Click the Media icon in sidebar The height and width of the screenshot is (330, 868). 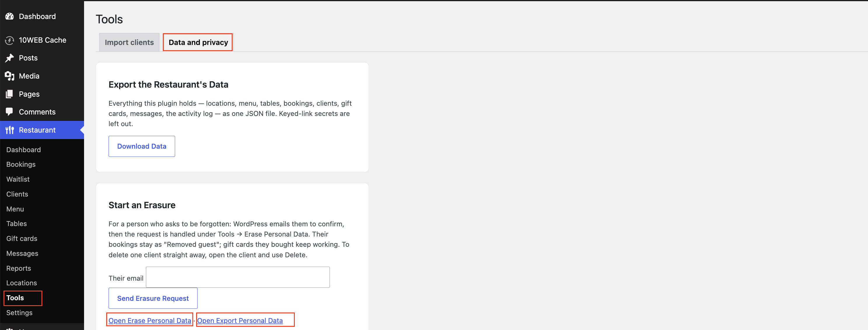[9, 76]
